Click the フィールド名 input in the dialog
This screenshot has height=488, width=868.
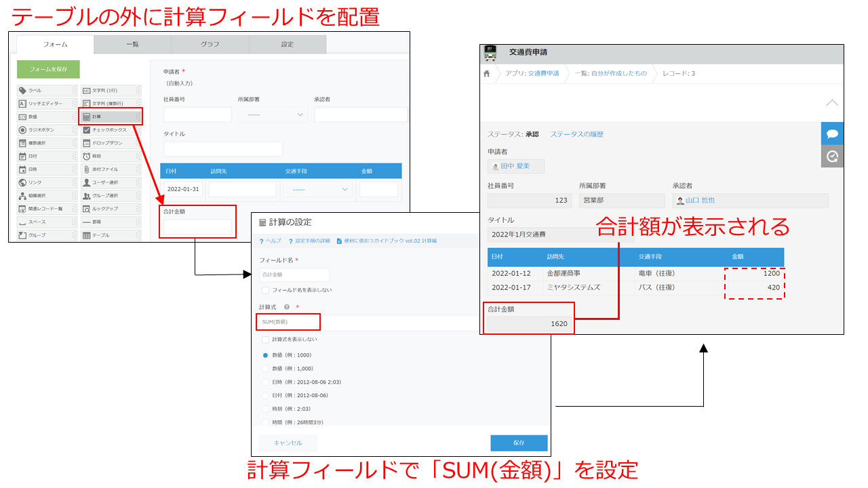[294, 274]
